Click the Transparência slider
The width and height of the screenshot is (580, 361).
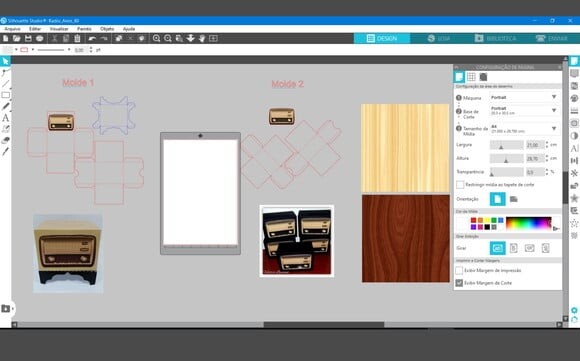(506, 172)
